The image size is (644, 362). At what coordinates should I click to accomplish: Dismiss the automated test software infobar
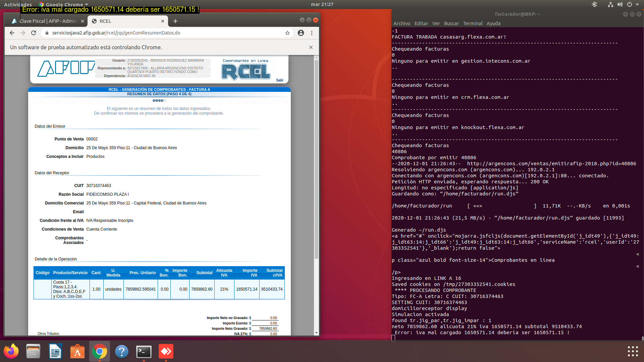pos(311,47)
